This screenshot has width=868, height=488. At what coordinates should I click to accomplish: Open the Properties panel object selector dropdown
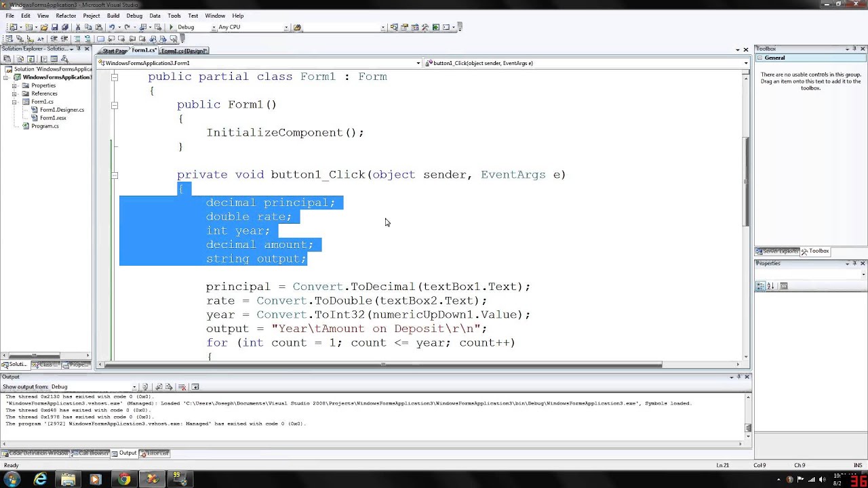pos(863,274)
